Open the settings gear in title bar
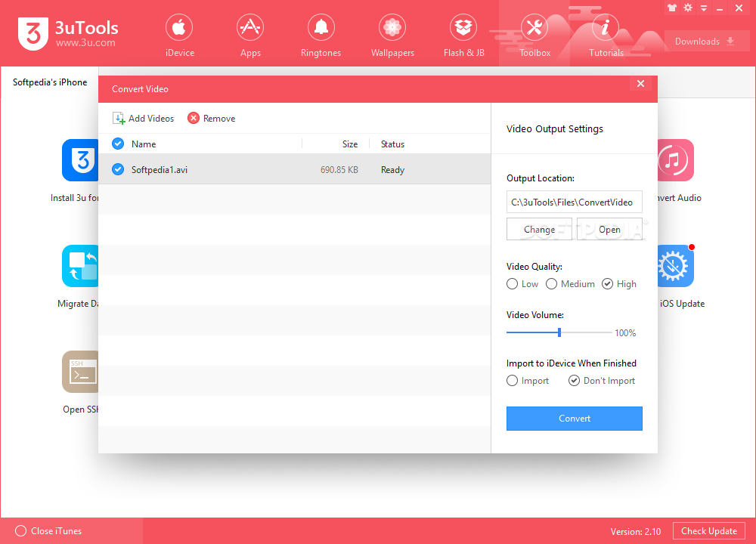756x544 pixels. click(x=688, y=8)
